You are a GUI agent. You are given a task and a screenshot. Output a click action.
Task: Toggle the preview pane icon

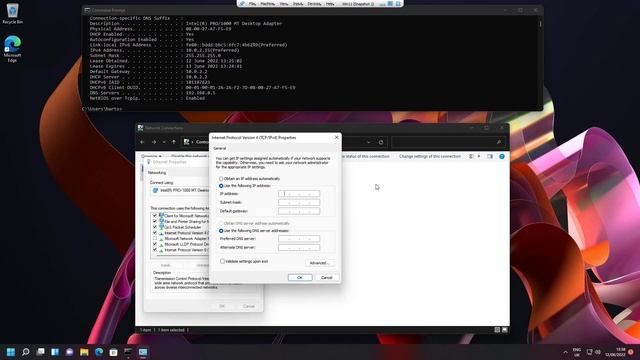(x=490, y=156)
